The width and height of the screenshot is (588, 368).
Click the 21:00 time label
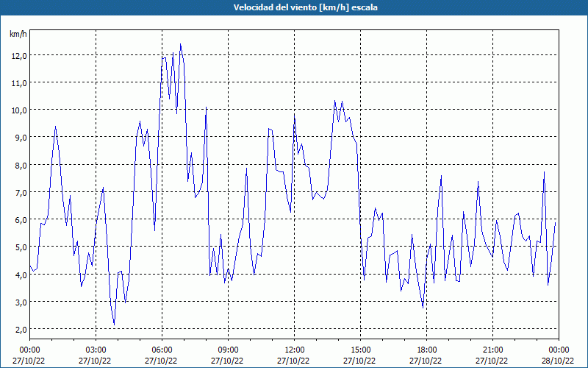[492, 350]
